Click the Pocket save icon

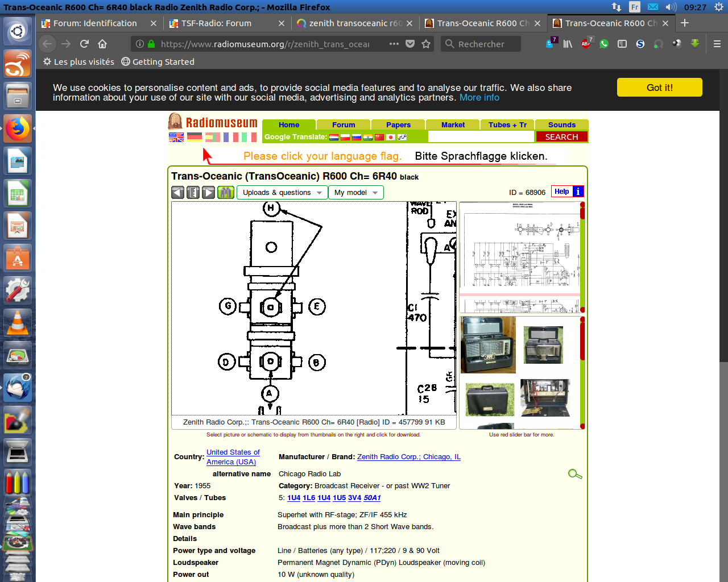pyautogui.click(x=410, y=44)
